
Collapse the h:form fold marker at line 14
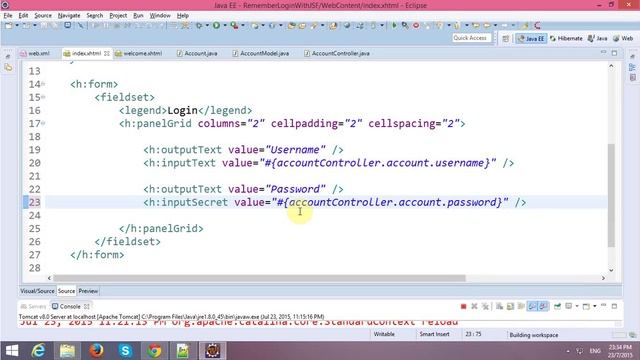click(43, 84)
